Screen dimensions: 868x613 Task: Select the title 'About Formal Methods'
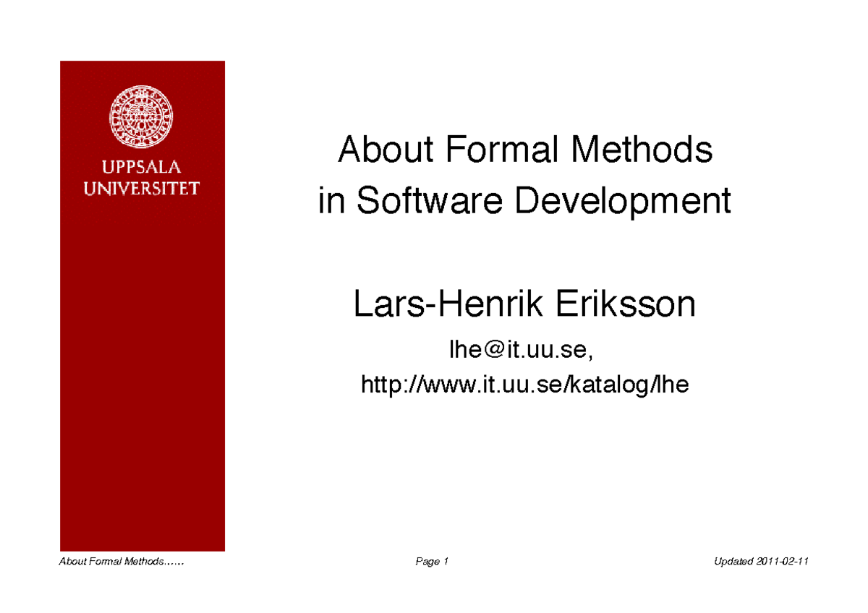[525, 150]
